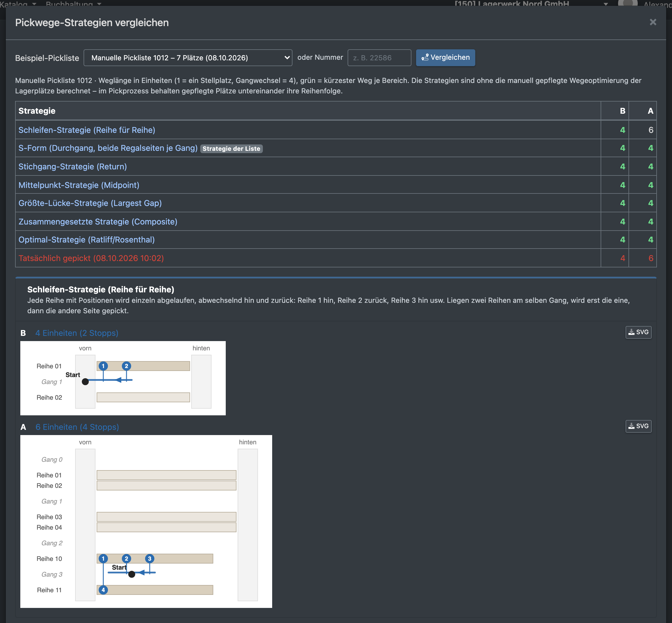This screenshot has height=623, width=672.
Task: Click stop marker 1 on Reihe 10
Action: coord(103,559)
